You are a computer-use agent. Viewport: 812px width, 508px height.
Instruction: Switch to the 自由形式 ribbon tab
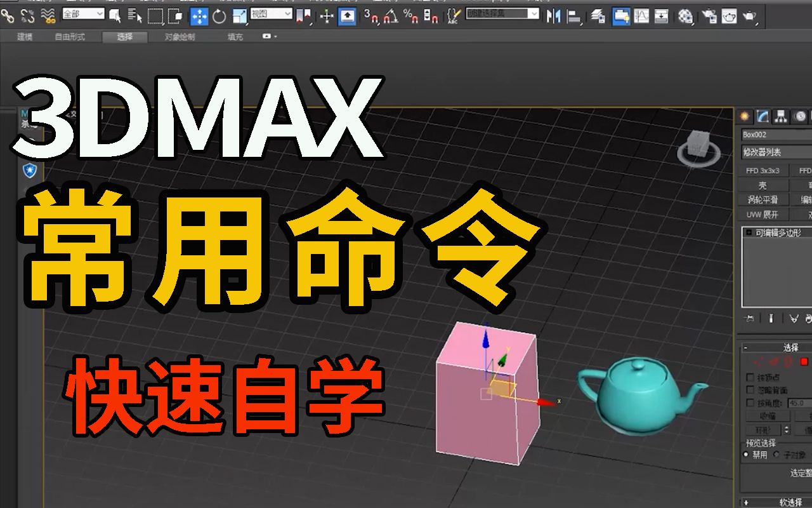point(70,37)
